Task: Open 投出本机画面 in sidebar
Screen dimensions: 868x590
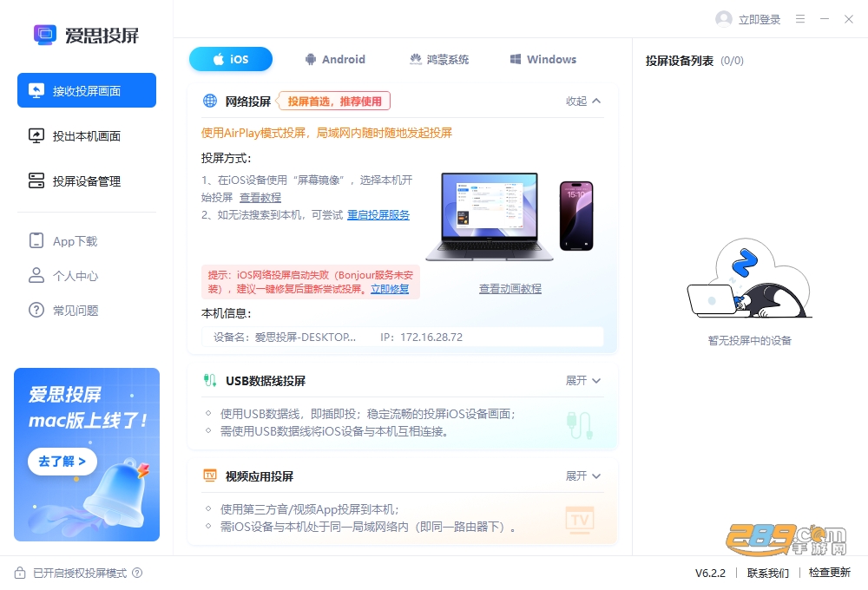Action: [x=86, y=135]
